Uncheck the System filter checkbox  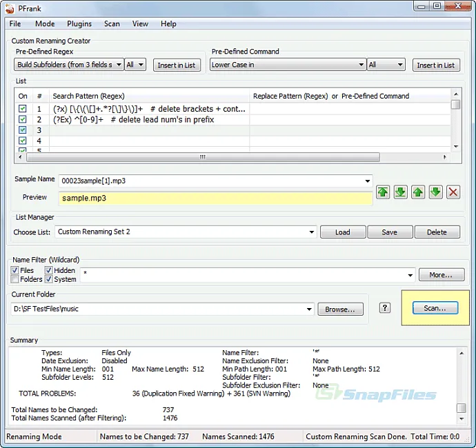(49, 279)
